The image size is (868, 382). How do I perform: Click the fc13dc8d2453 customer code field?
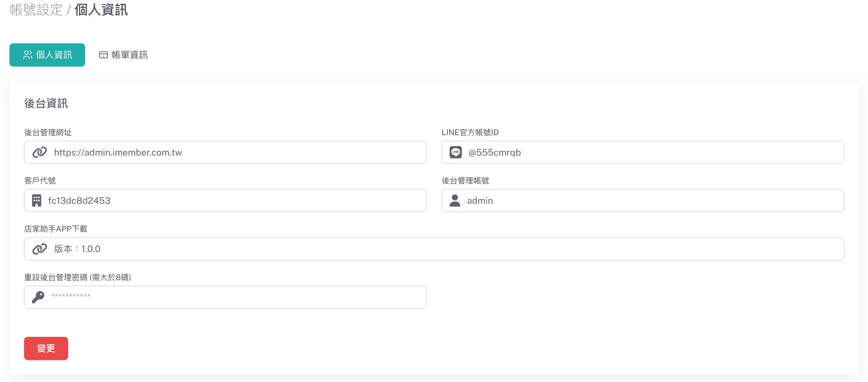tap(236, 200)
